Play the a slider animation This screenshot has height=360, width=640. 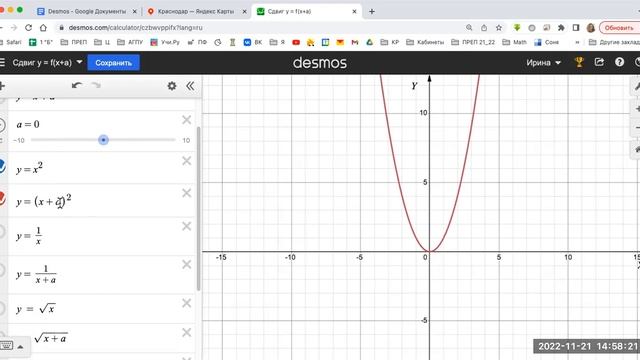2,125
